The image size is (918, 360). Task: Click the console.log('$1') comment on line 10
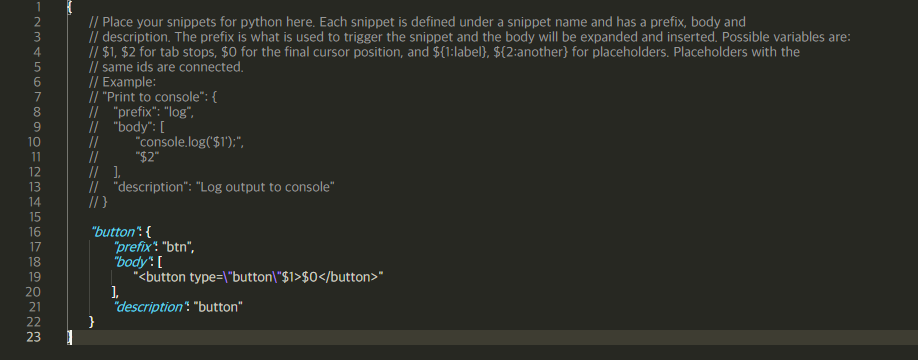coord(187,142)
